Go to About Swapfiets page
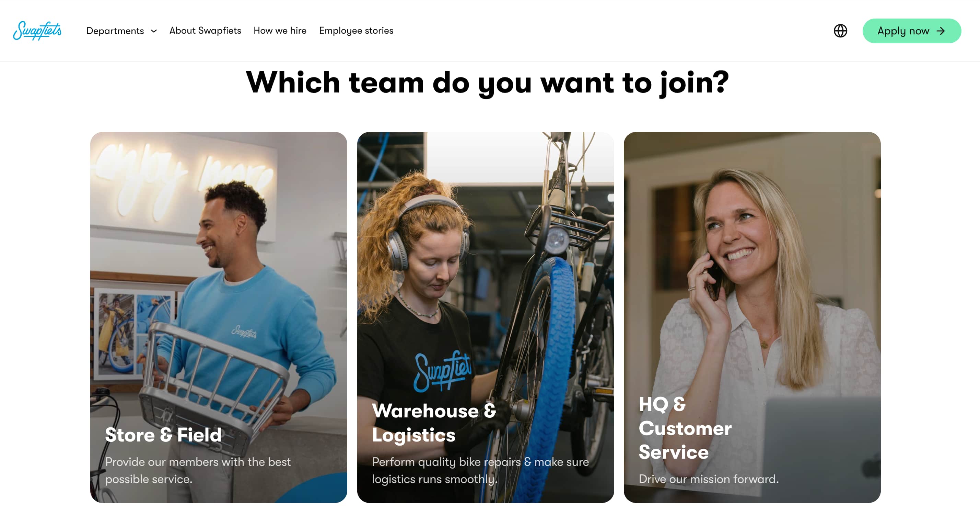 (205, 31)
